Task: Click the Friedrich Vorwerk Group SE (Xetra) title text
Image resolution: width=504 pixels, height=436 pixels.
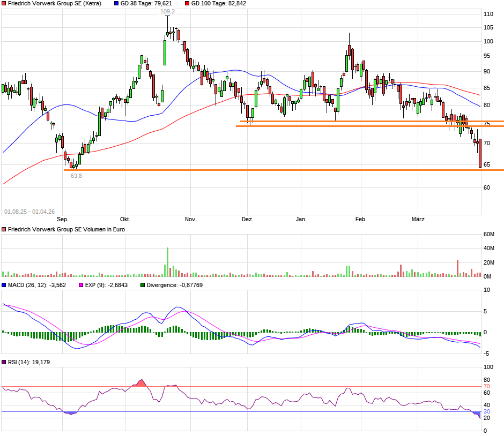Action: 54,3
